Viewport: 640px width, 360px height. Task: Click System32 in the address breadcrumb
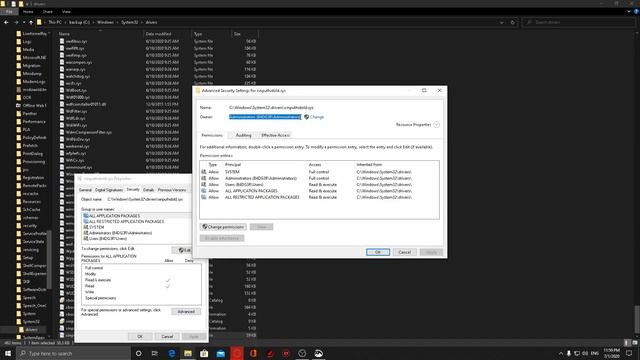pyautogui.click(x=130, y=22)
